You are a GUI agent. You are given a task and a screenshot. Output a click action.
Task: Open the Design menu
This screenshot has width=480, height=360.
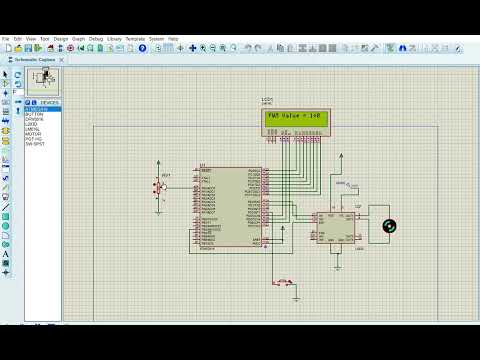[x=61, y=39]
